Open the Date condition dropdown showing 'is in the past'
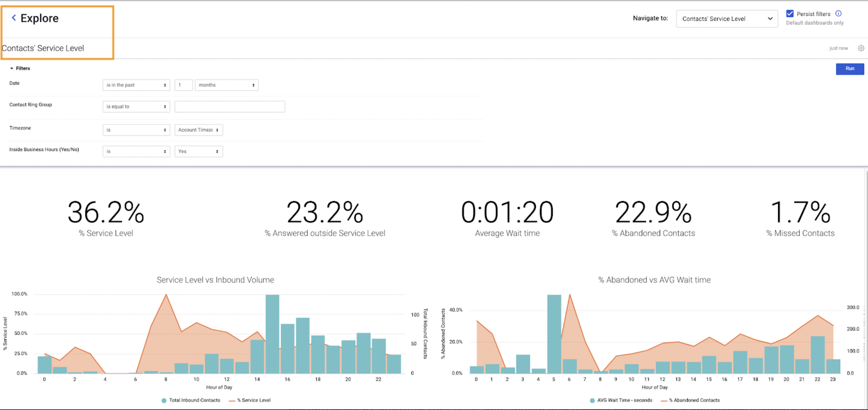The width and height of the screenshot is (868, 410). coord(136,85)
